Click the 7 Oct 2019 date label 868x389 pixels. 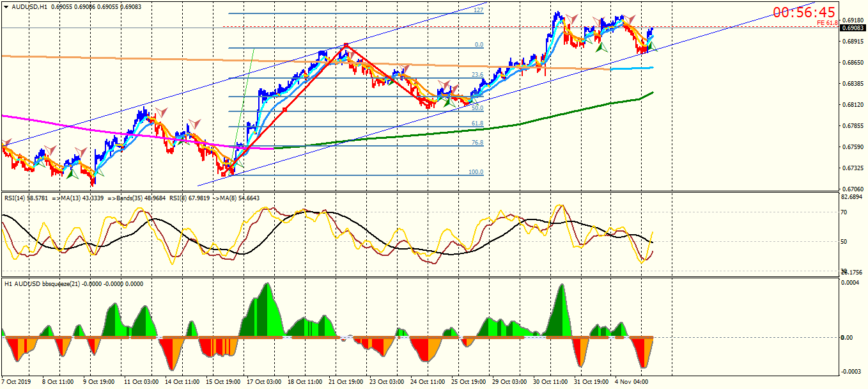coord(17,382)
